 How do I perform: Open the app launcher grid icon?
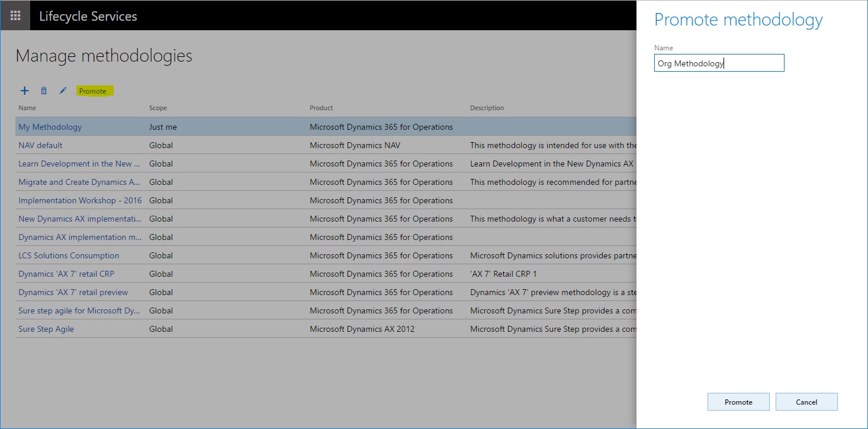pos(15,15)
